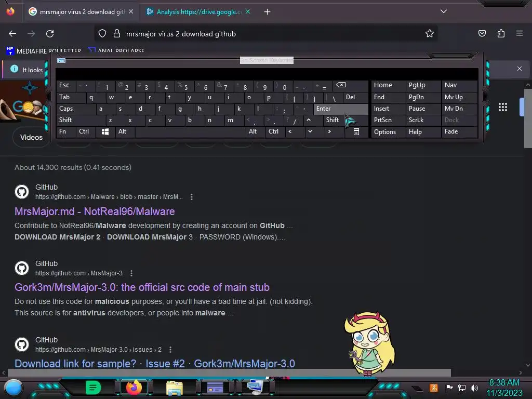Expand the list all tabs chevron

444,11
